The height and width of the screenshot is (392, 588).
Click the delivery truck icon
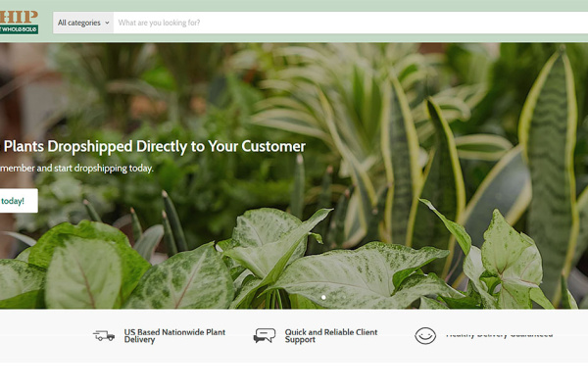pyautogui.click(x=104, y=335)
